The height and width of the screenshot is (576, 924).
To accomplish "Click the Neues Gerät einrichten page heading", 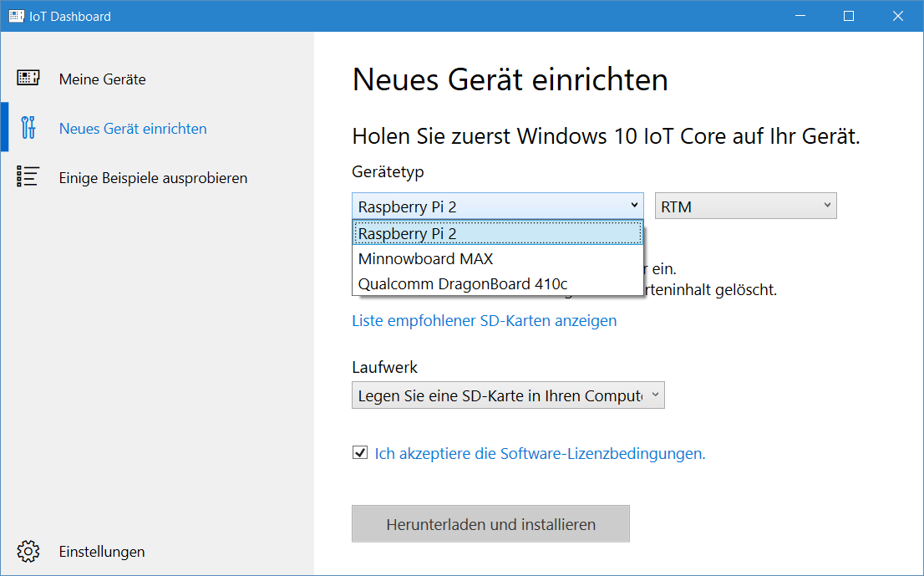I will [510, 79].
